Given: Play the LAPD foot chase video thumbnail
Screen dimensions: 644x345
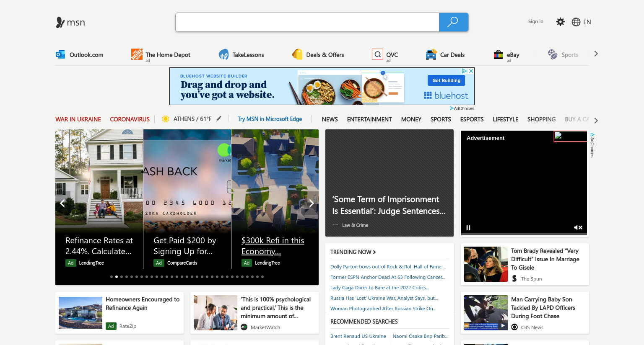Looking at the screenshot, I should tap(503, 325).
